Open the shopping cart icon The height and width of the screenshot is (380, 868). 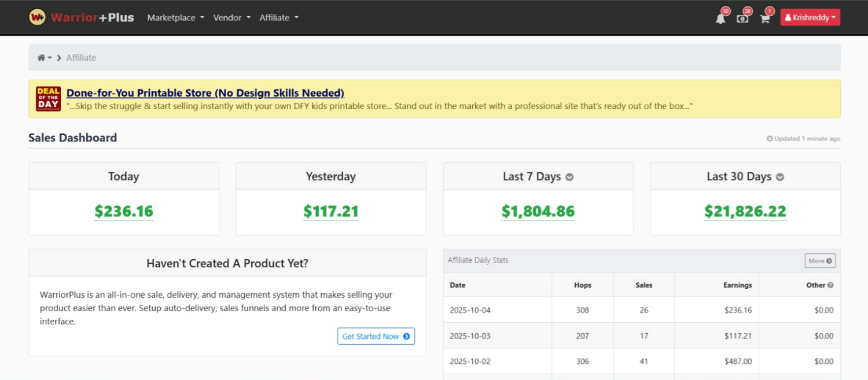[x=765, y=19]
